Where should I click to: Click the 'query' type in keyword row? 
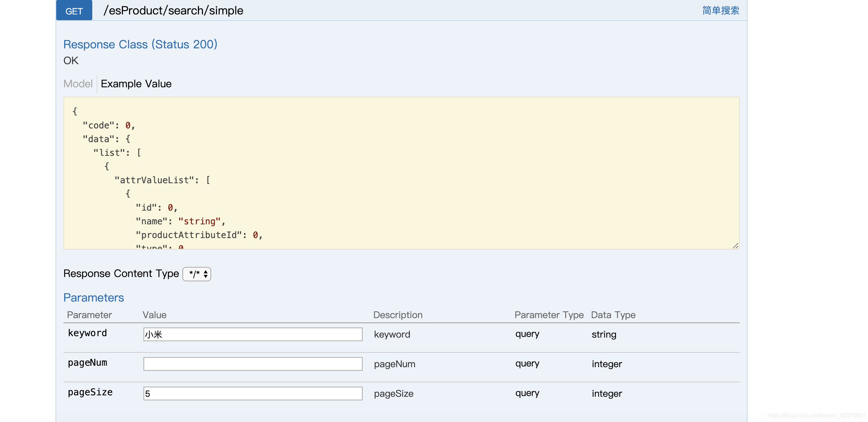coord(527,334)
